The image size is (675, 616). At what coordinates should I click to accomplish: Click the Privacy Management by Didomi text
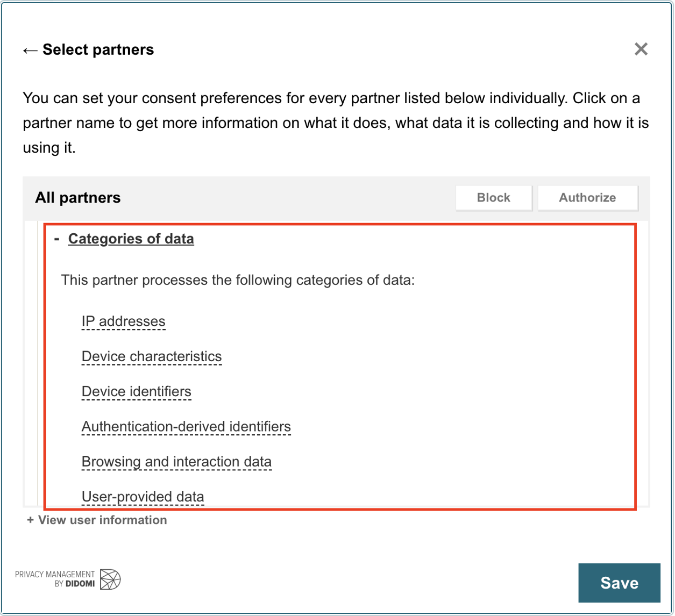(x=55, y=579)
